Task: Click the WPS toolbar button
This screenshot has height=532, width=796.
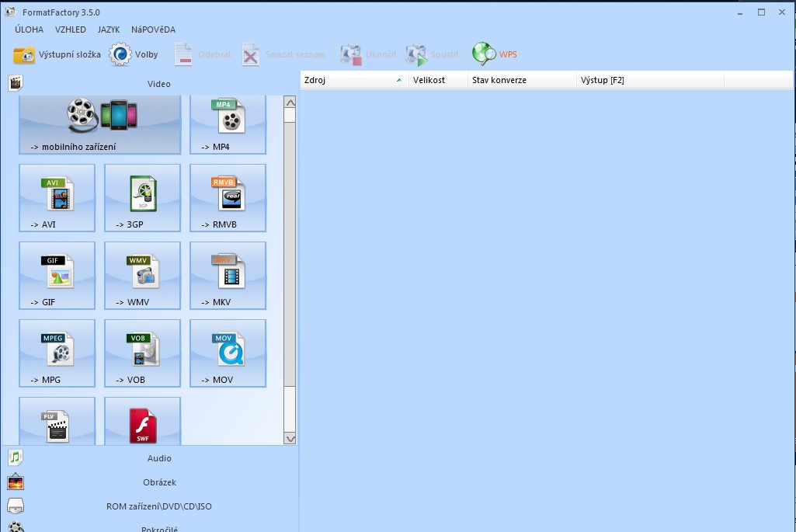Action: tap(495, 54)
